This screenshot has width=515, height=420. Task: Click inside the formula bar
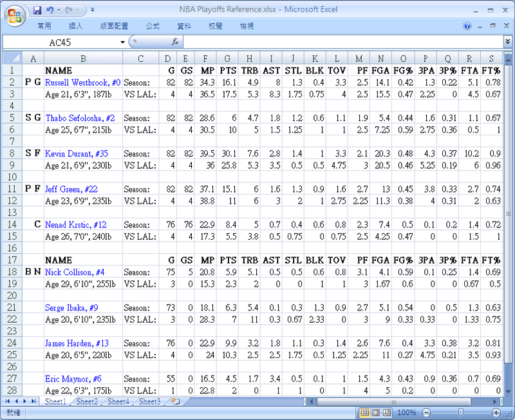343,42
